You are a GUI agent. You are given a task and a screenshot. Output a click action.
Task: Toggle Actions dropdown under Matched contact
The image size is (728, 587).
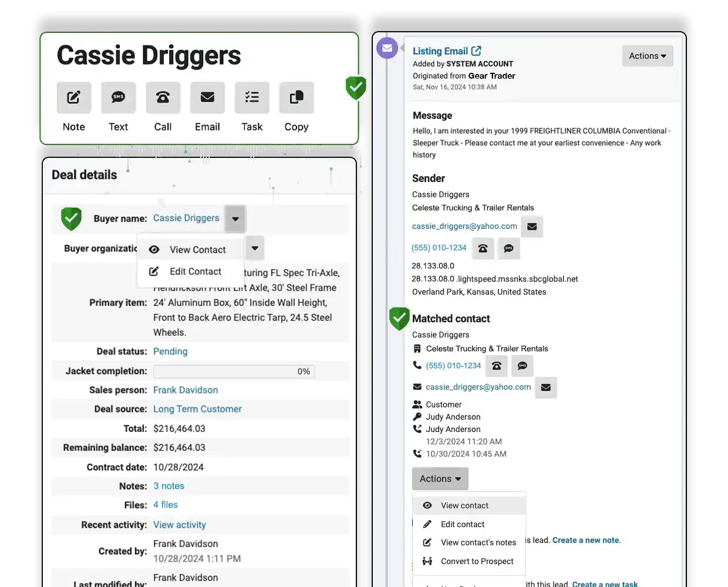[440, 479]
